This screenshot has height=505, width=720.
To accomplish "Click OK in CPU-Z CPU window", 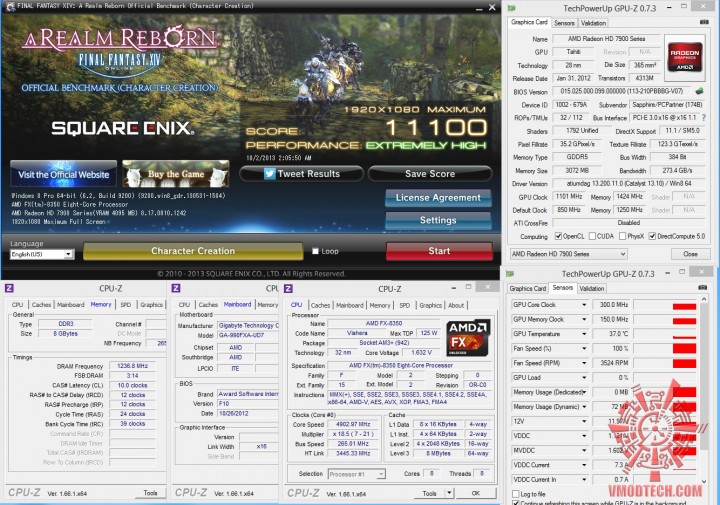I will [476, 494].
